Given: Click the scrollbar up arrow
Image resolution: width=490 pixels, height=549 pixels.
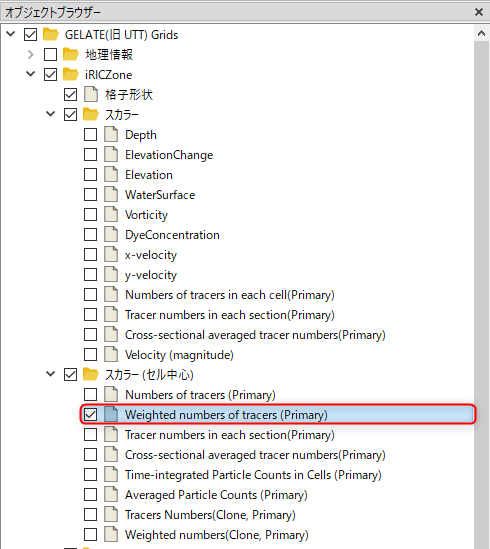Looking at the screenshot, I should coord(482,34).
